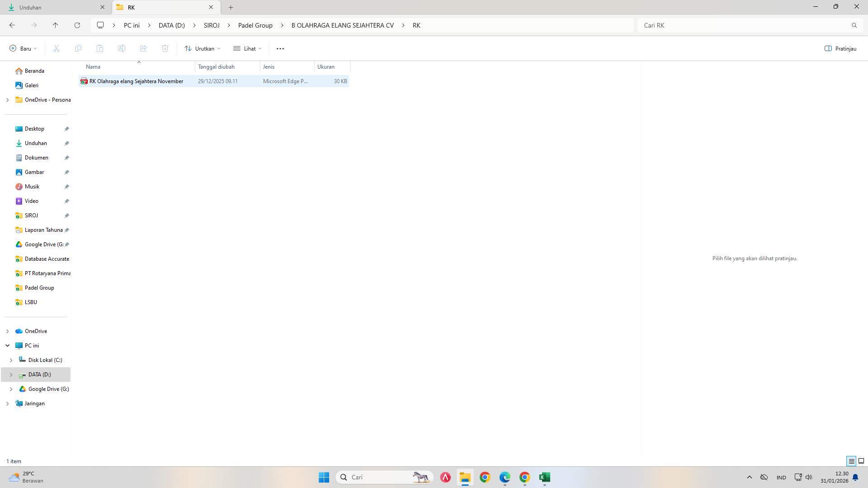The image size is (868, 488).
Task: Rename the file using the Rename icon
Action: [121, 48]
